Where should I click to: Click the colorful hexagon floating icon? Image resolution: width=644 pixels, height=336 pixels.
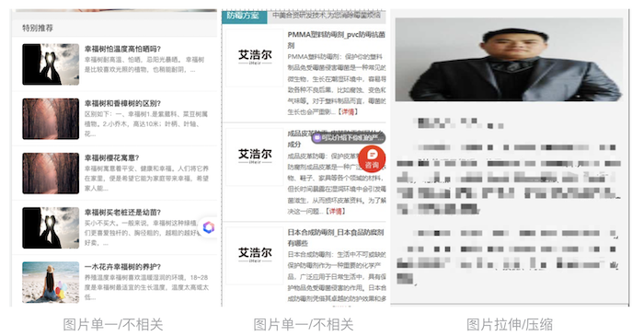[209, 227]
